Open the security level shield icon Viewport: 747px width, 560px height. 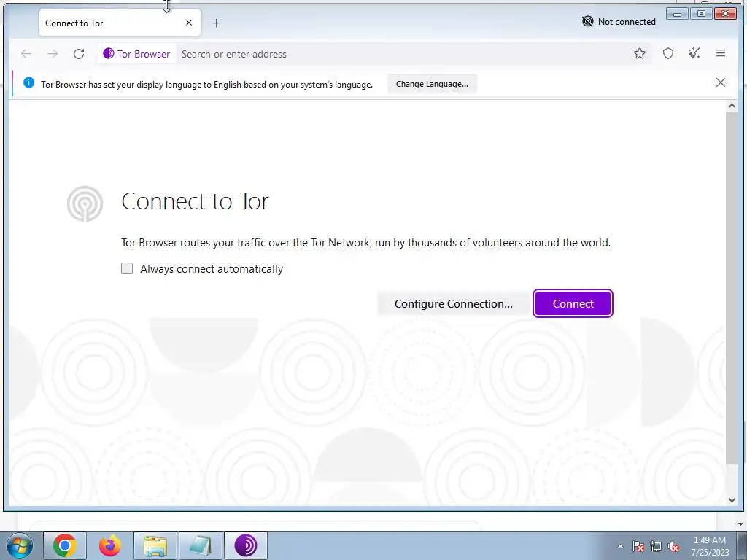(668, 53)
